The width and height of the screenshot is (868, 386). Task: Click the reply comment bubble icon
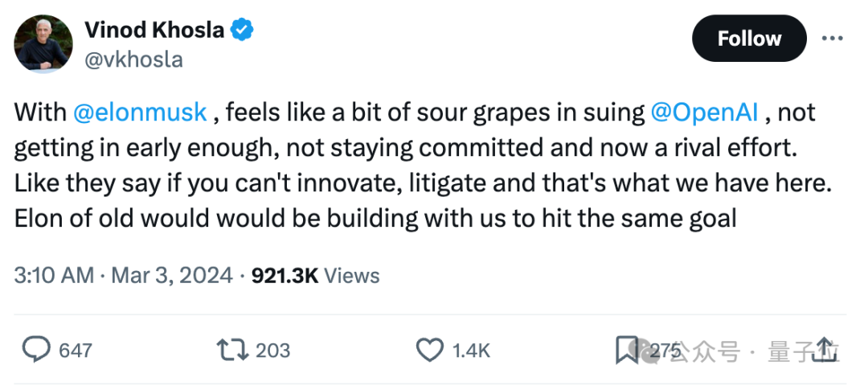[35, 350]
